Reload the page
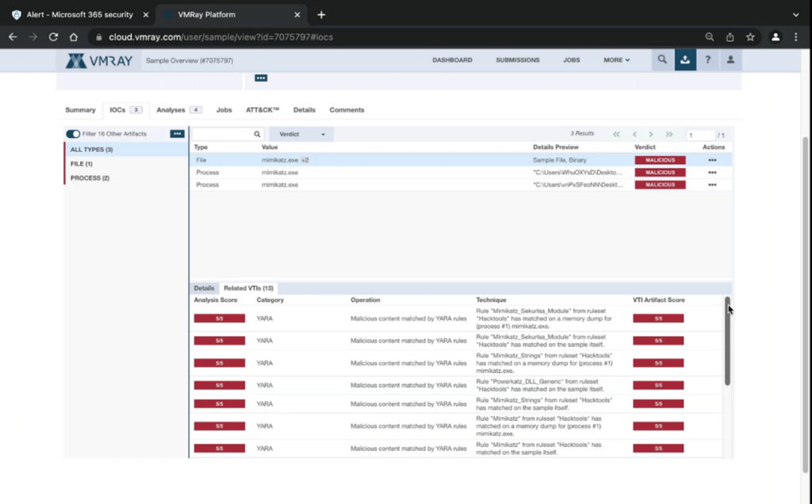This screenshot has height=504, width=812. pyautogui.click(x=53, y=36)
